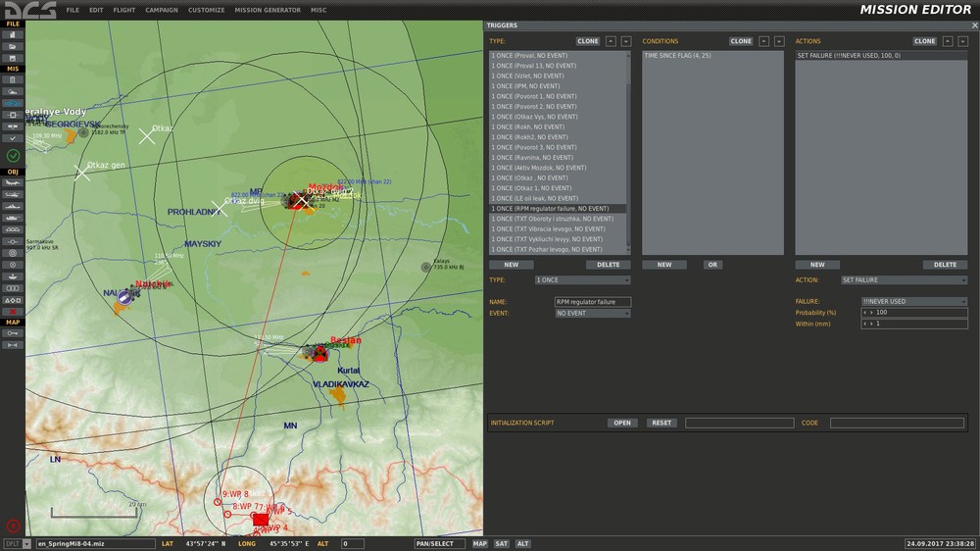Open the CAMPAIGN menu
Image resolution: width=980 pixels, height=551 pixels.
[x=162, y=10]
